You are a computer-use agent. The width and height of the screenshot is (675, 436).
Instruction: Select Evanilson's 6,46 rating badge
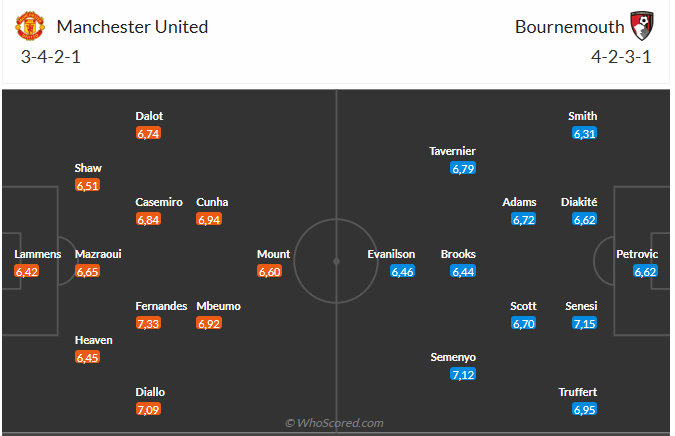tap(403, 272)
